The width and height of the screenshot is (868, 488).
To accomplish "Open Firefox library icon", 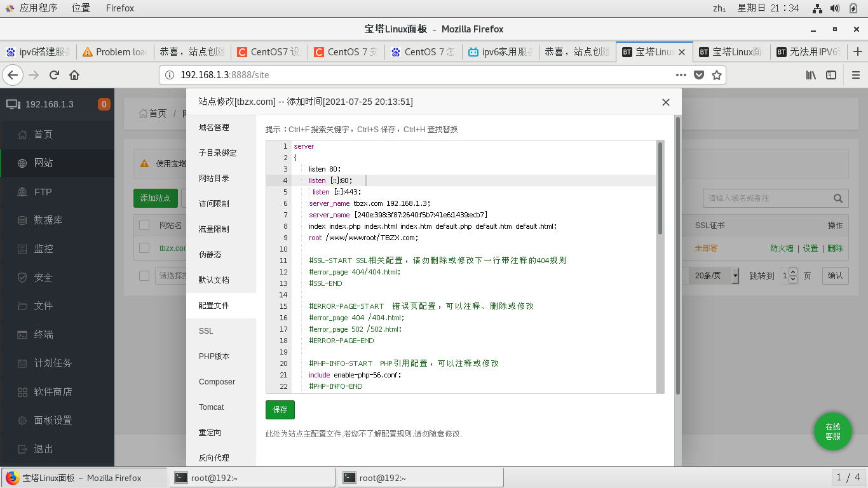I will pos(811,75).
